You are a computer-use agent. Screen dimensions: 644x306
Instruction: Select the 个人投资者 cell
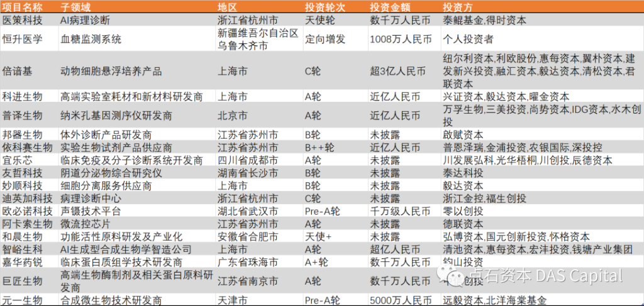(543, 39)
